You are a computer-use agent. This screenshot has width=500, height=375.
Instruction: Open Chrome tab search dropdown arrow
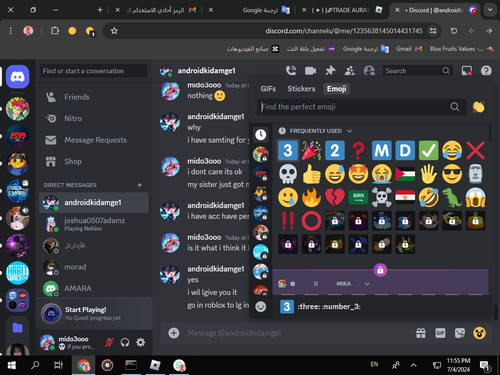490,10
